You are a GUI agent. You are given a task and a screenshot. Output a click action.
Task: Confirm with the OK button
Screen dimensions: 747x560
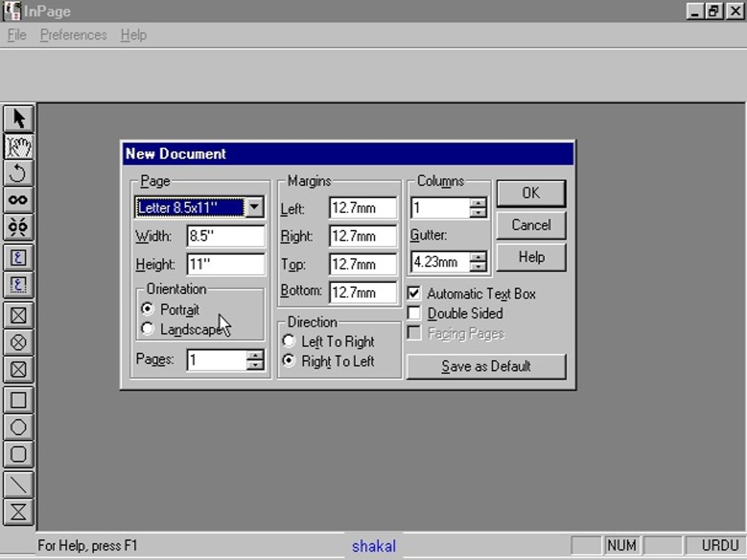pyautogui.click(x=531, y=193)
